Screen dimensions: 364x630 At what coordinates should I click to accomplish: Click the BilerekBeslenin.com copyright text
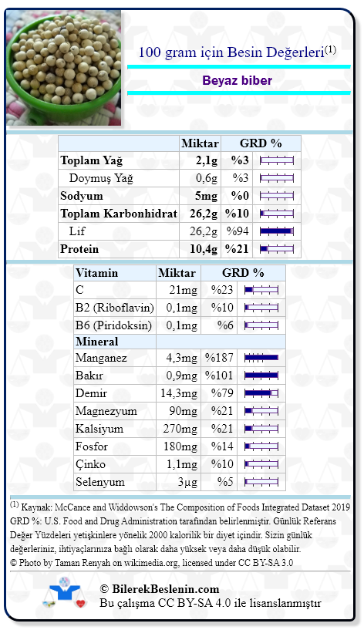click(x=160, y=589)
